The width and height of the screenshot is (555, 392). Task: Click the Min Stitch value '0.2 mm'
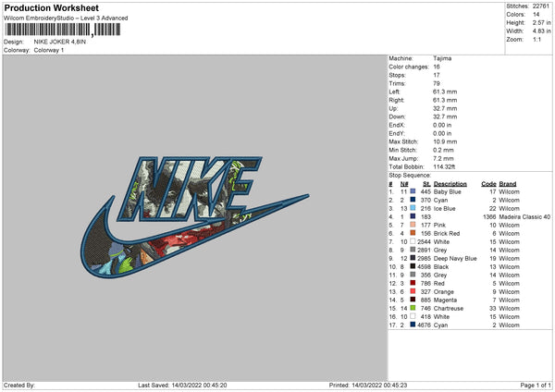(443, 150)
